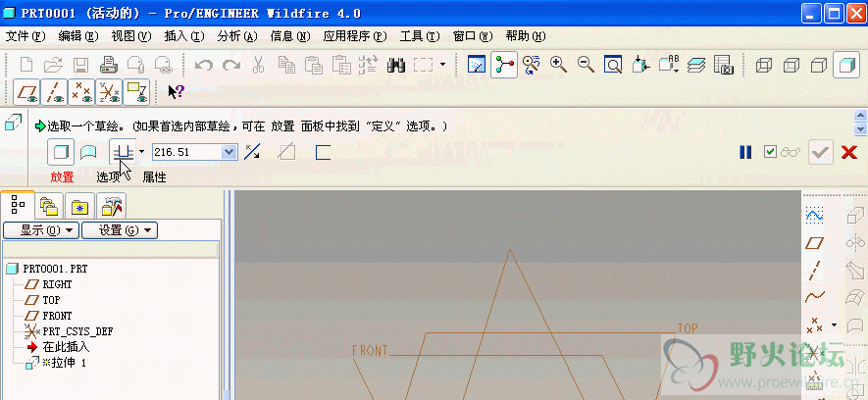Viewport: 868px width, 400px height.
Task: Open the selection box dropdown arrow
Action: (x=442, y=65)
